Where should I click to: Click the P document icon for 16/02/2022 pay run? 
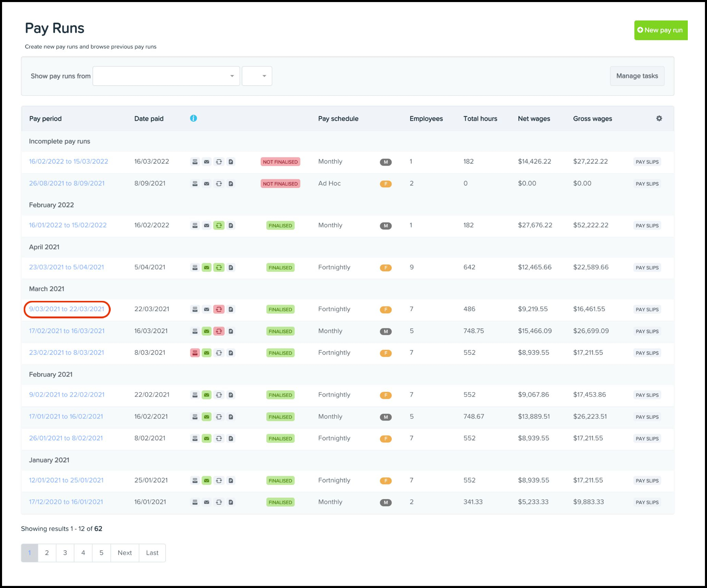click(x=231, y=162)
